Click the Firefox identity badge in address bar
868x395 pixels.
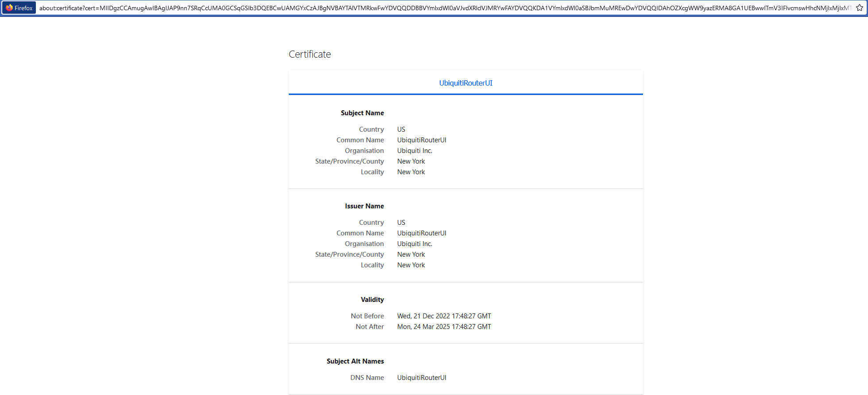pyautogui.click(x=19, y=8)
